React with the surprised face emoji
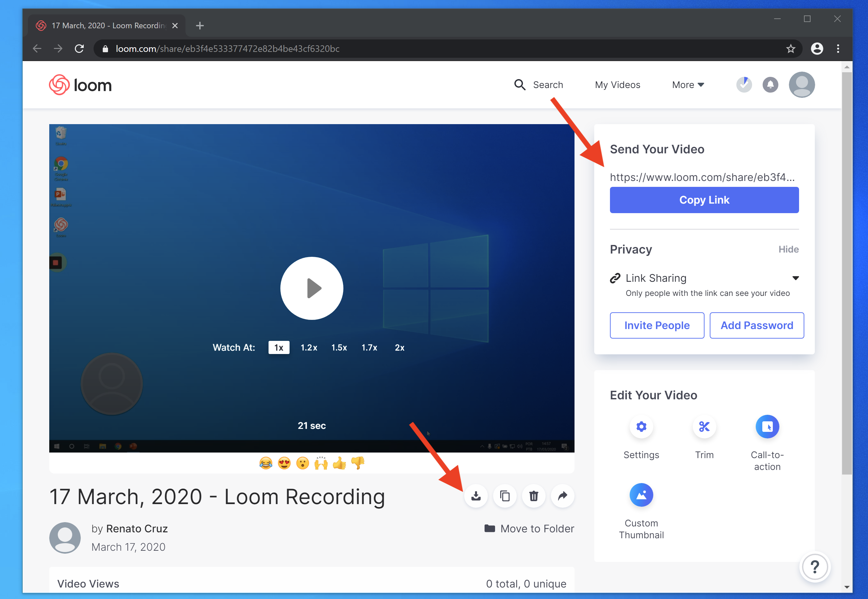Screen dimensions: 868x599 coord(302,463)
